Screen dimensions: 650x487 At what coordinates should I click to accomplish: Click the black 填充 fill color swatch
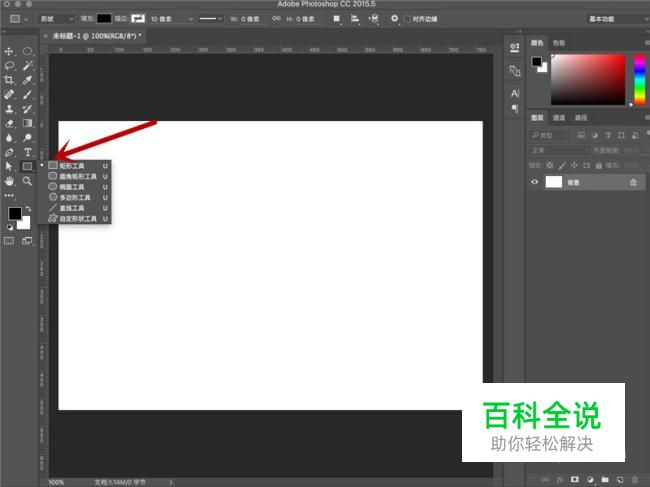(x=104, y=18)
